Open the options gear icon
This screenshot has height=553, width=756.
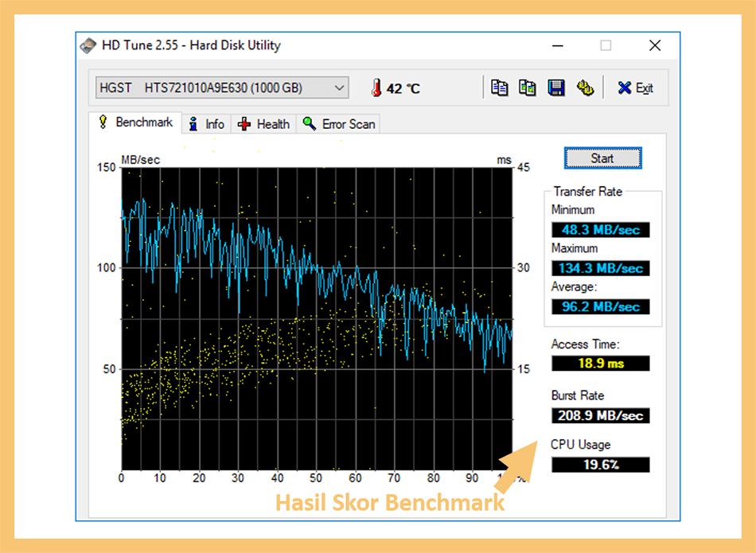(585, 88)
